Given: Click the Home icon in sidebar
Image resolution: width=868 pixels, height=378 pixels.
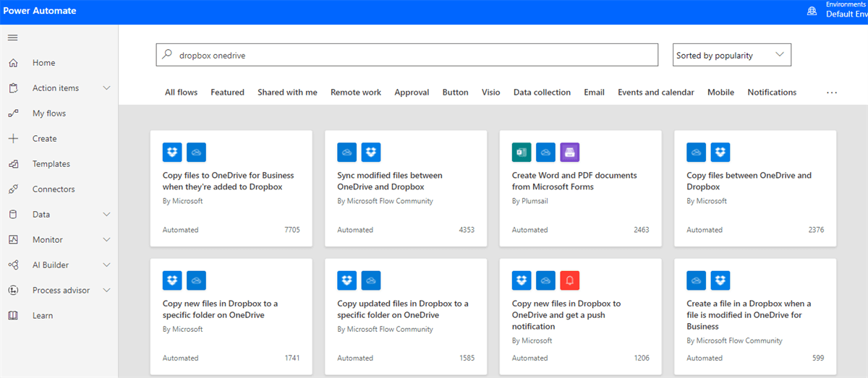Looking at the screenshot, I should (x=13, y=63).
